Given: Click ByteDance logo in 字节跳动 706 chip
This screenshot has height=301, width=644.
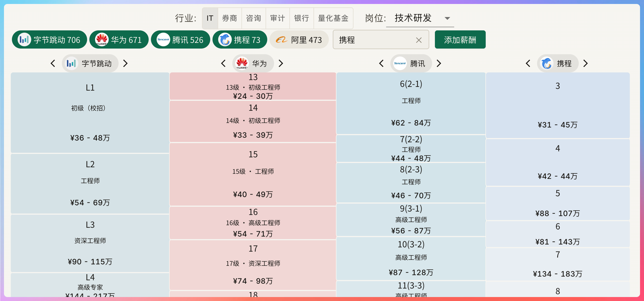Looking at the screenshot, I should [24, 40].
